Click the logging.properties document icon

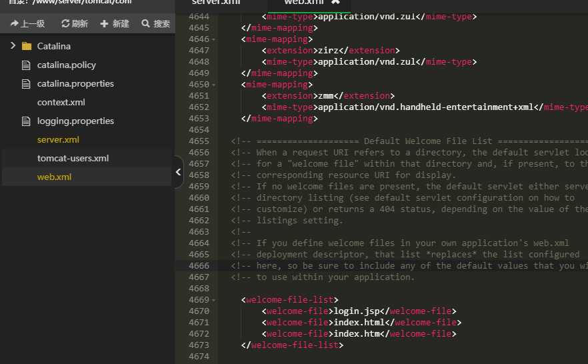point(26,121)
